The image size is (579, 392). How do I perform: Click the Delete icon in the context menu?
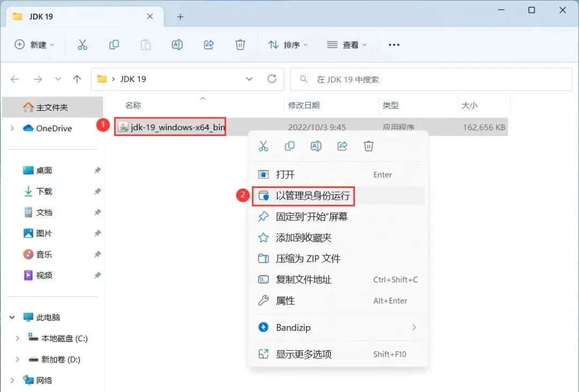[368, 146]
